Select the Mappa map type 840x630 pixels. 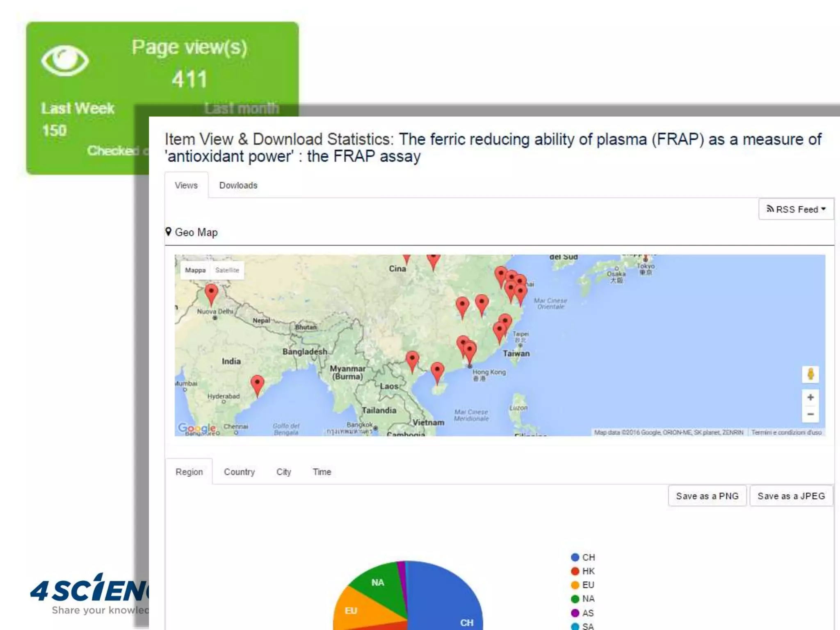[195, 270]
